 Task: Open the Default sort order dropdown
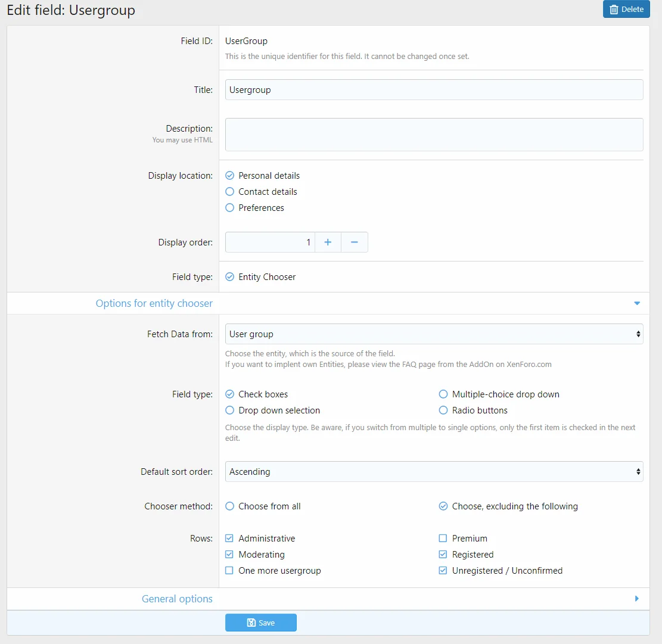click(434, 472)
